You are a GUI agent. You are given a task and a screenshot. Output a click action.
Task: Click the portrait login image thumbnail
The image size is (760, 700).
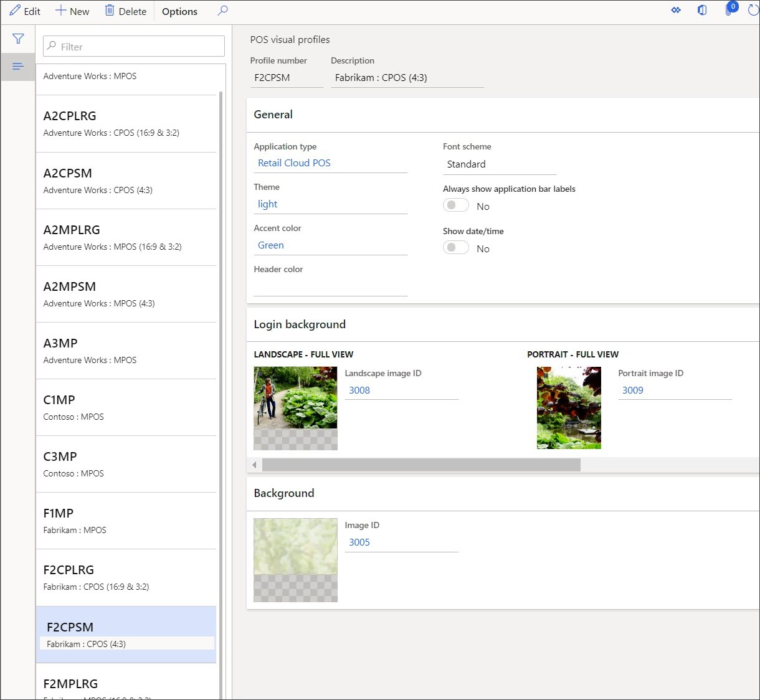(569, 408)
